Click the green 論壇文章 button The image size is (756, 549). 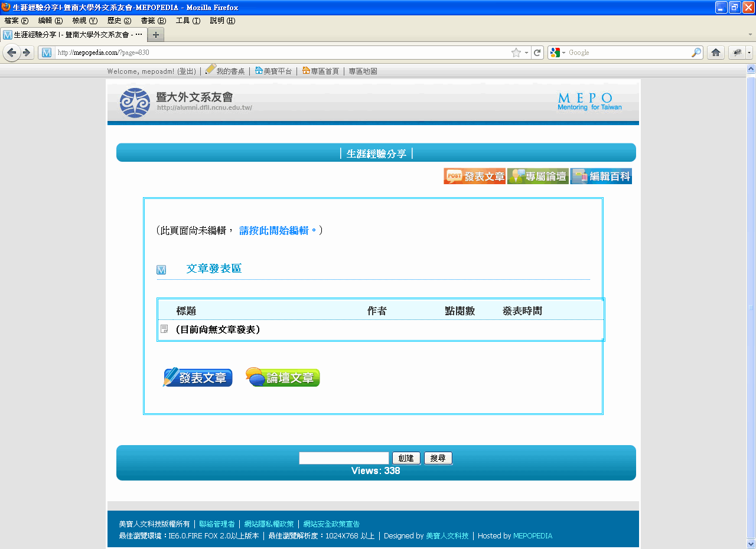(x=282, y=377)
